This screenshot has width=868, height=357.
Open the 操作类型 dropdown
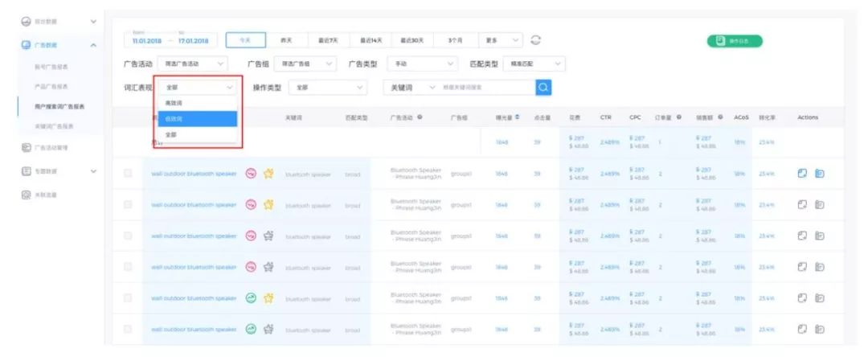tap(328, 88)
